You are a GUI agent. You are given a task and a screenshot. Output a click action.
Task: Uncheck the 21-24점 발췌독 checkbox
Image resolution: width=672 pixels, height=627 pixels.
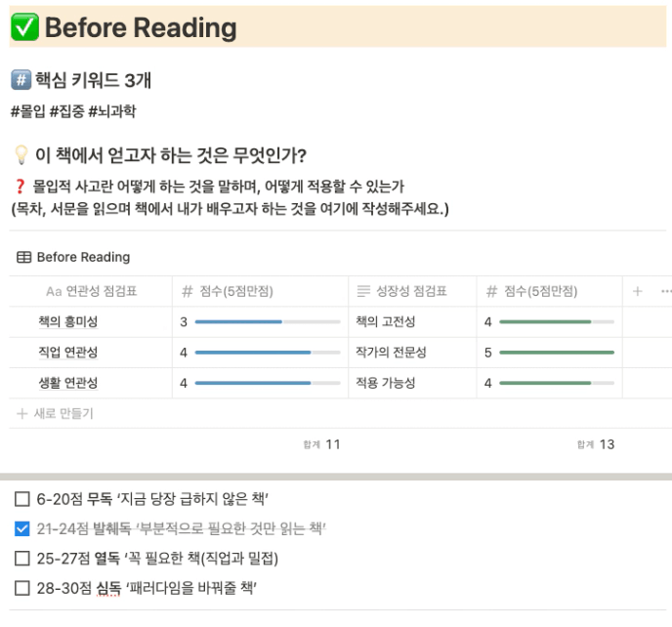22,529
